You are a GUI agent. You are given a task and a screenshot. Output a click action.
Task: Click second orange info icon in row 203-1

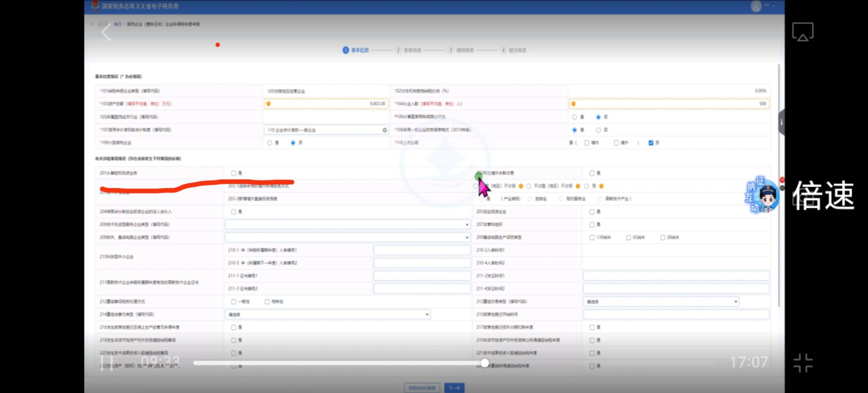pos(577,186)
